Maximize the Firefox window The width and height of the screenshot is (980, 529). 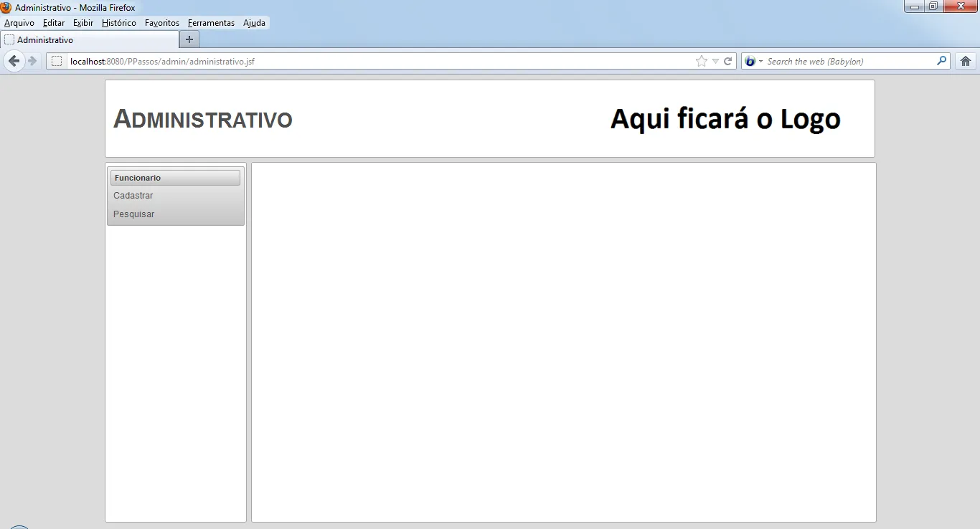(x=933, y=6)
